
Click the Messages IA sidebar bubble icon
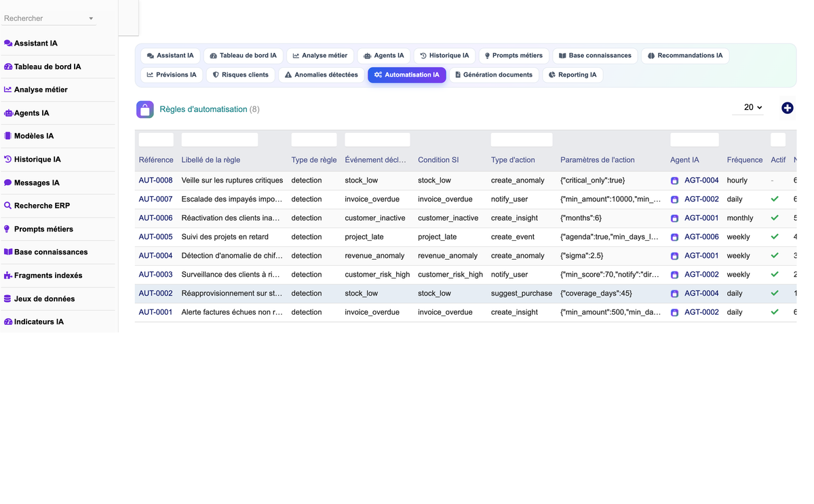[8, 182]
